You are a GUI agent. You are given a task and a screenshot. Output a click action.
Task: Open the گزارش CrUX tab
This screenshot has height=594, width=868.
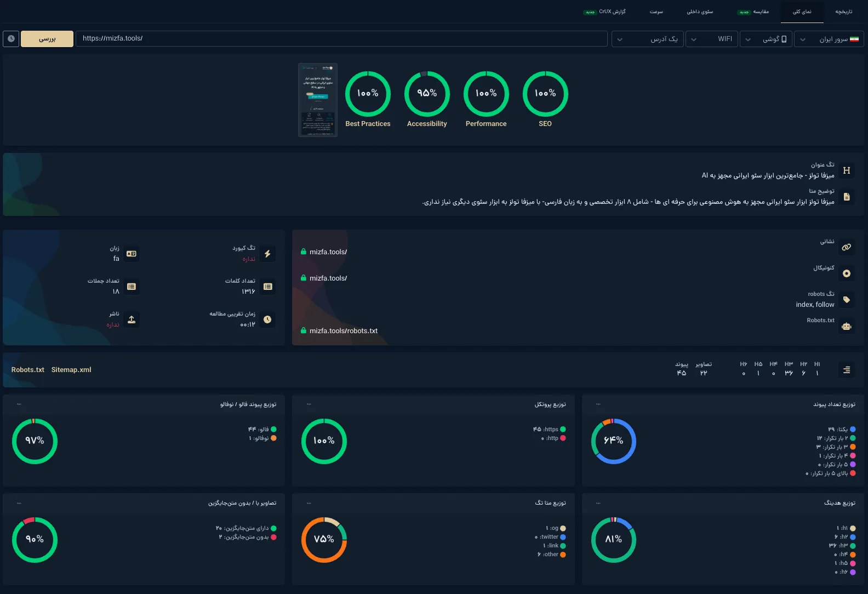[605, 12]
